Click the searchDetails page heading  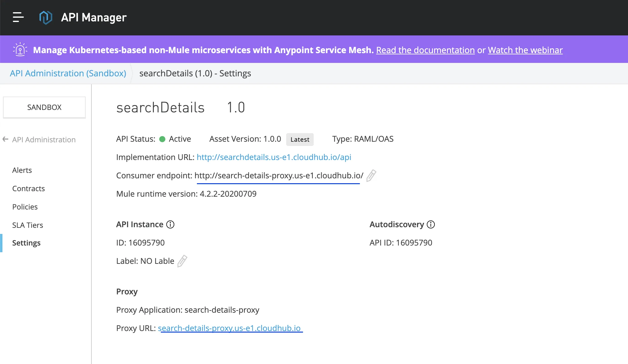(160, 107)
